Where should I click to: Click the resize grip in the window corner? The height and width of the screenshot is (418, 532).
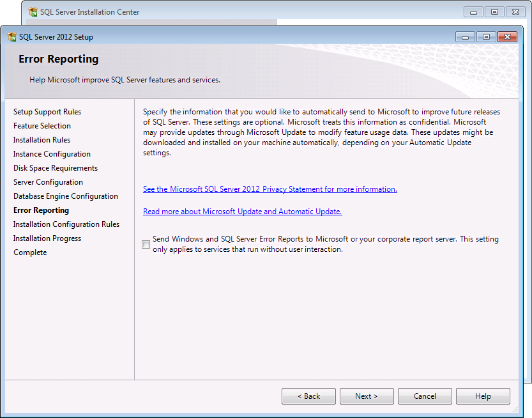[x=515, y=410]
